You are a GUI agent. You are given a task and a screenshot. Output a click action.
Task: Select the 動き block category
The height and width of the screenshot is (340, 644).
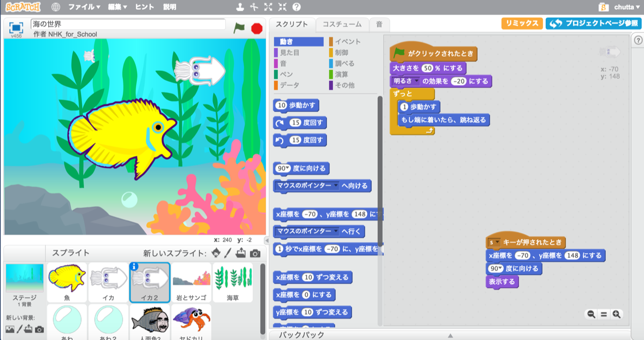click(298, 42)
